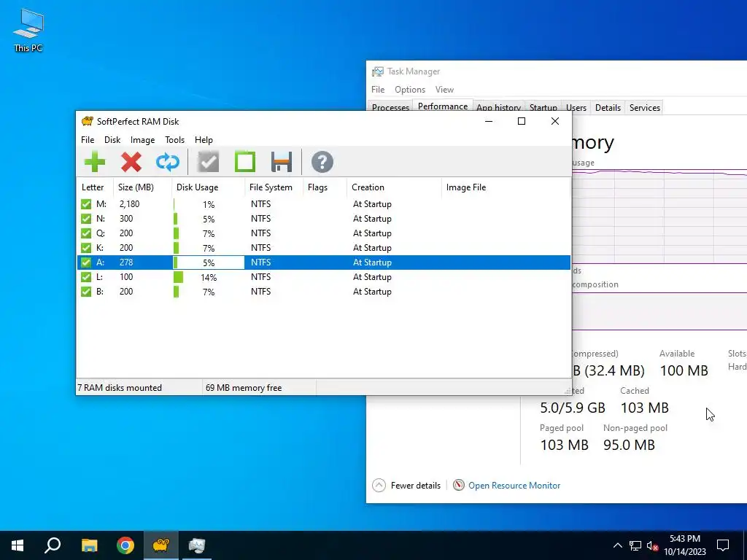Image resolution: width=747 pixels, height=560 pixels.
Task: Switch to Details tab
Action: tap(608, 108)
